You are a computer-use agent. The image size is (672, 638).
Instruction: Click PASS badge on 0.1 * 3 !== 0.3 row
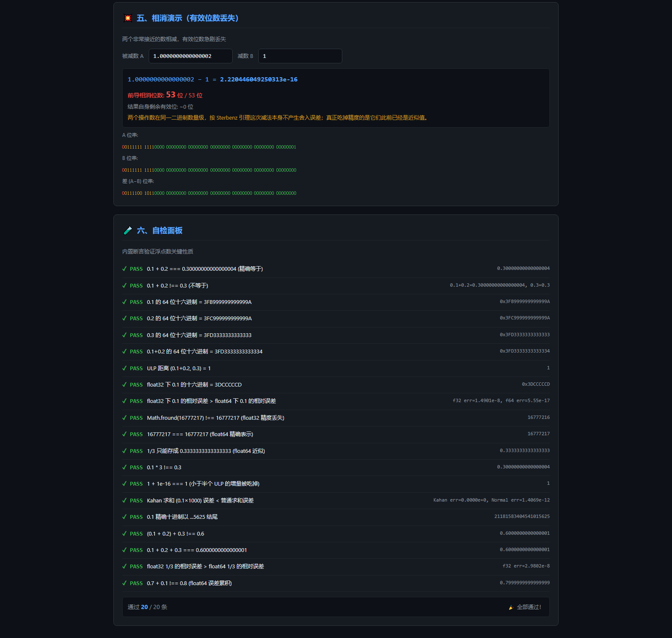(136, 467)
